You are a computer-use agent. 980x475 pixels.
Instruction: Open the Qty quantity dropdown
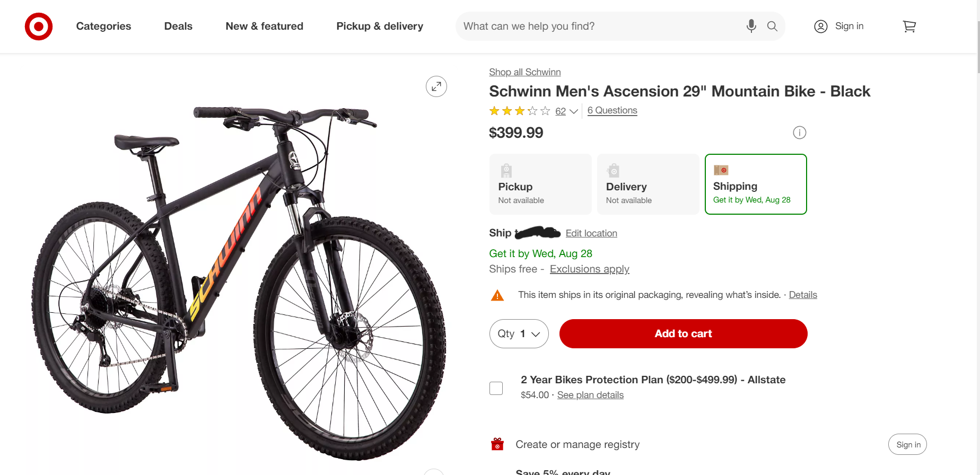tap(519, 334)
